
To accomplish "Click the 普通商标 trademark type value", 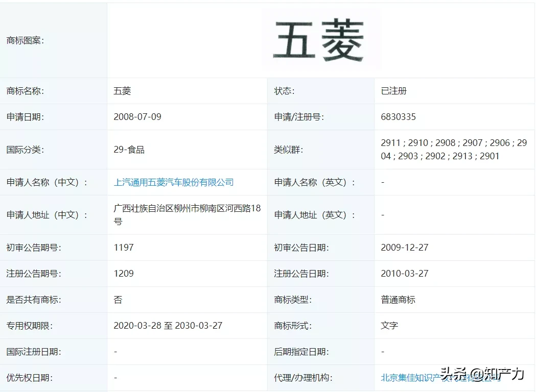I will [x=398, y=300].
